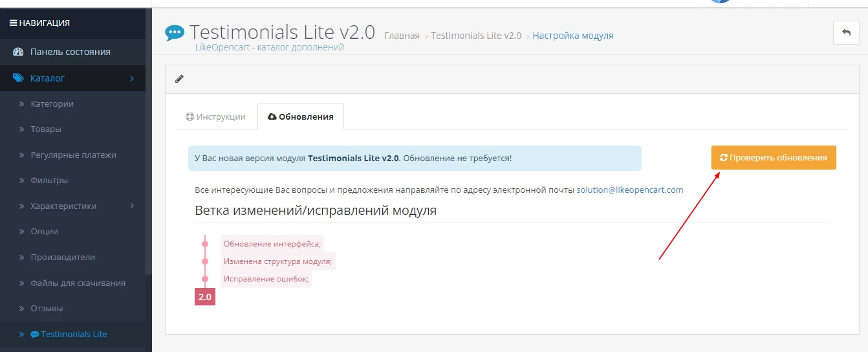Click the chat bubble icon by Testimonials Lite in sidebar
This screenshot has width=868, height=352.
pyautogui.click(x=35, y=335)
